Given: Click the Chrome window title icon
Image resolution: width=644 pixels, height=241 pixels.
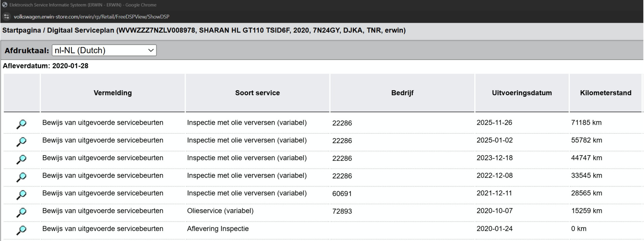Looking at the screenshot, I should tap(5, 5).
